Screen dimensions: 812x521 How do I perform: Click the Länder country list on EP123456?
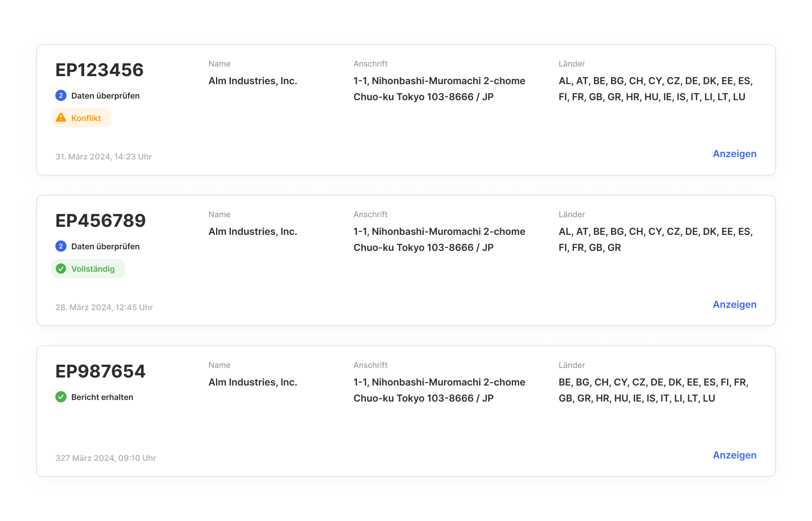click(655, 89)
